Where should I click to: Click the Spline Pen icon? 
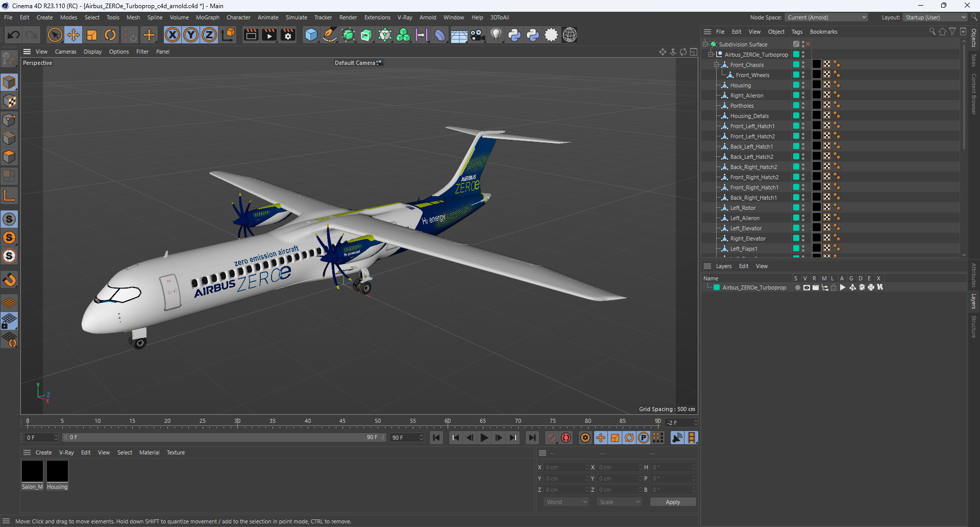click(x=330, y=35)
